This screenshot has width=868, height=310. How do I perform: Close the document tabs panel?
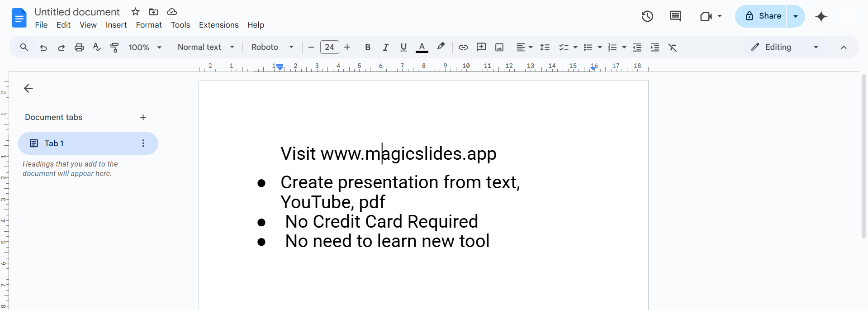tap(28, 88)
